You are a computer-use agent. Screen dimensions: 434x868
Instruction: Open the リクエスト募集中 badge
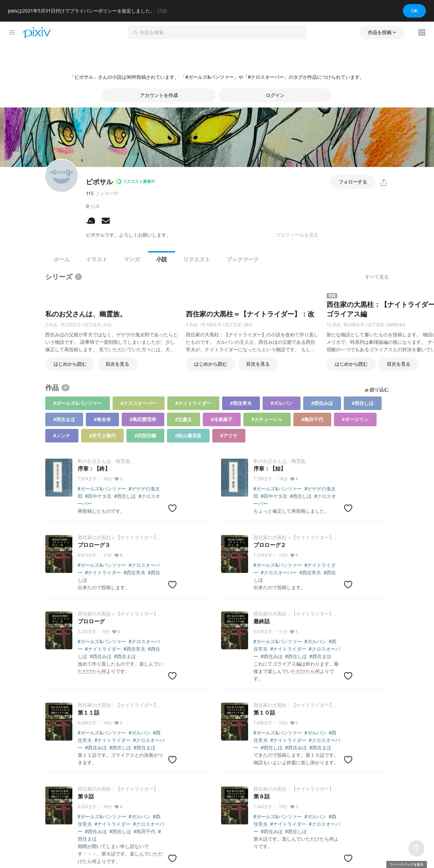(136, 182)
